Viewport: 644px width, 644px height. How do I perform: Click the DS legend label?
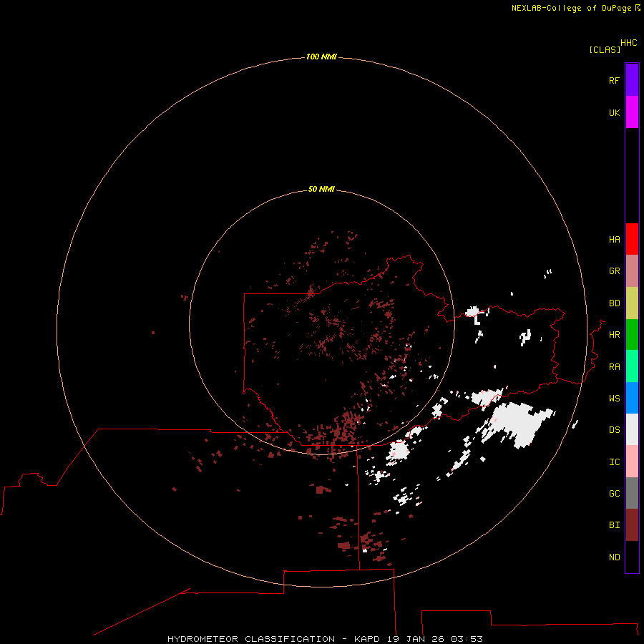pos(615,430)
